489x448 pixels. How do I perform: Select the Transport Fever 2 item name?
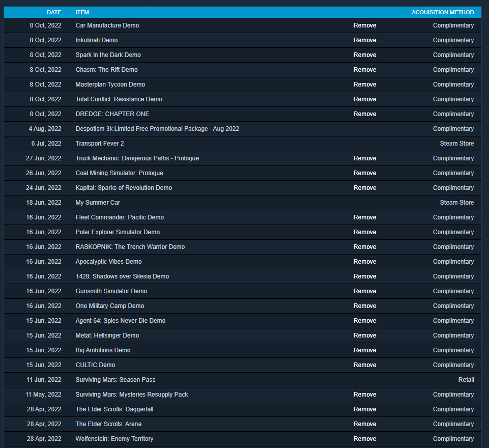pos(100,144)
